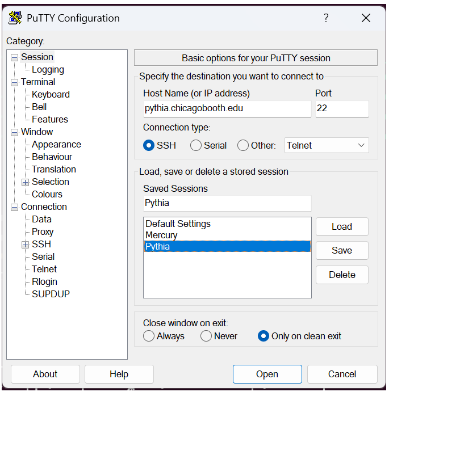
Task: Open Proxy settings
Action: coord(43,231)
